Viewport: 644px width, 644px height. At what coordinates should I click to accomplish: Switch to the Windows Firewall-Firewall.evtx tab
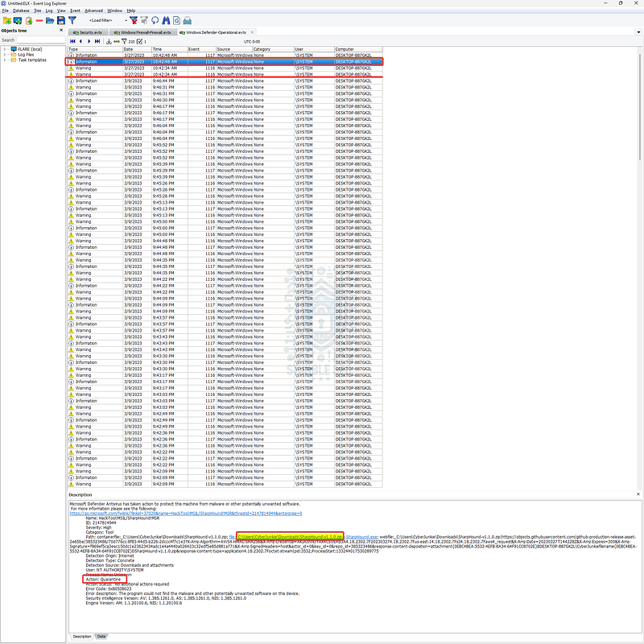[143, 32]
